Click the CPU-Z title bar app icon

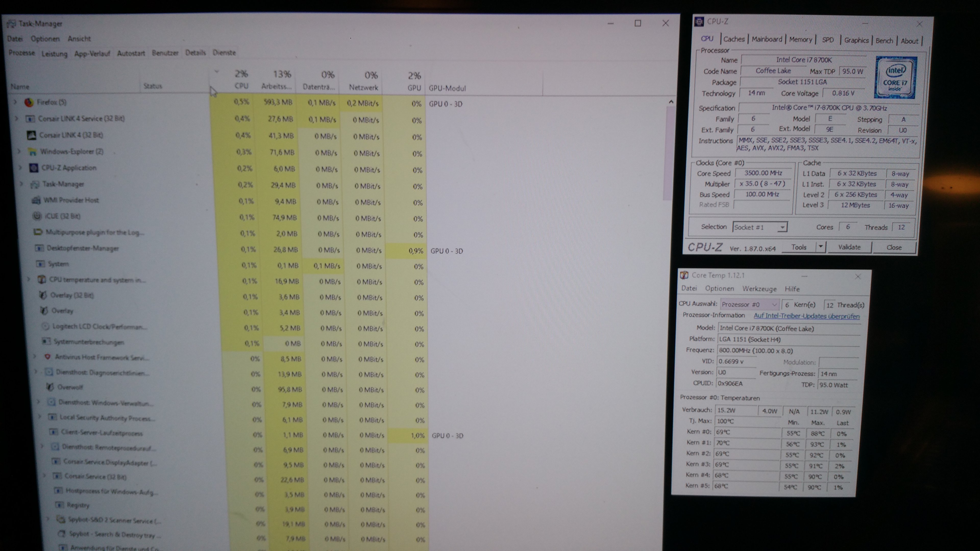[699, 22]
